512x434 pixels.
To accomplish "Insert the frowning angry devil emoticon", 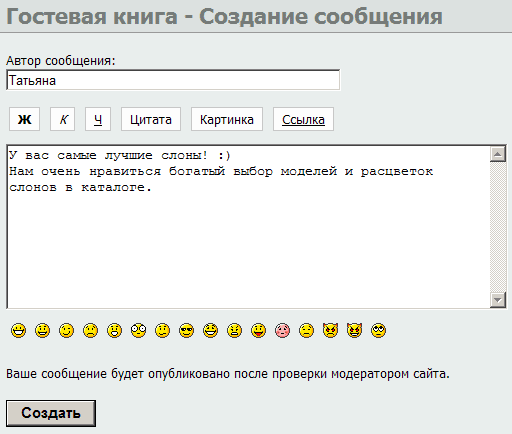I will tap(330, 331).
